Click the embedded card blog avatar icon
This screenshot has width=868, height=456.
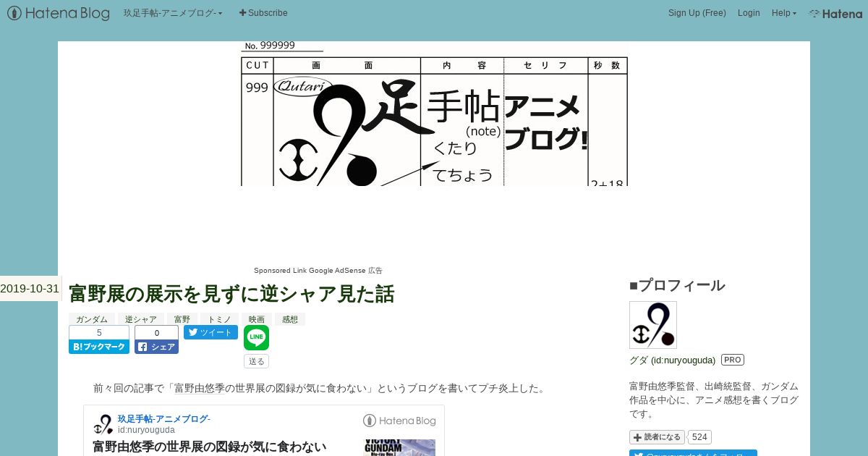pos(103,424)
